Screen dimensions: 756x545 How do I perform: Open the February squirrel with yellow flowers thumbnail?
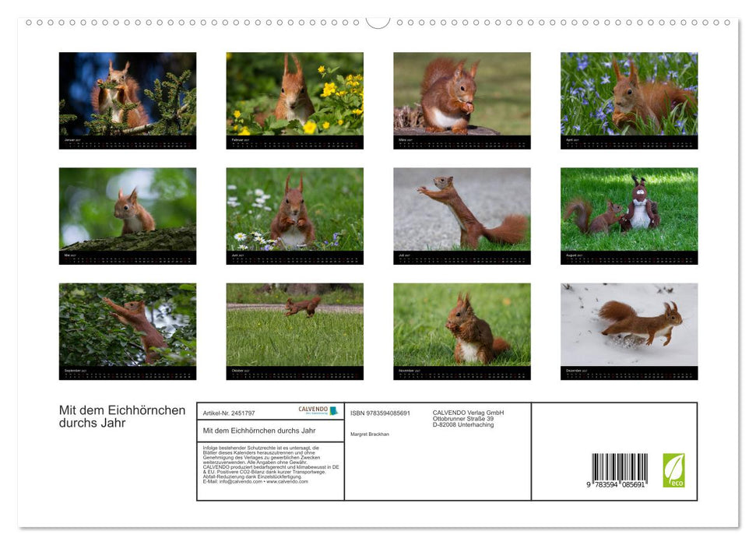click(294, 100)
